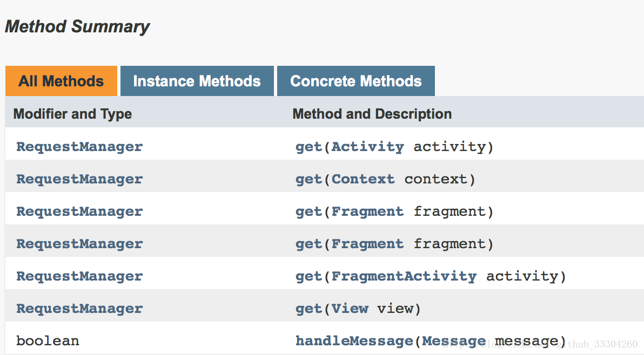Switch to the All Methods tab
The height and width of the screenshot is (355, 644).
click(61, 81)
